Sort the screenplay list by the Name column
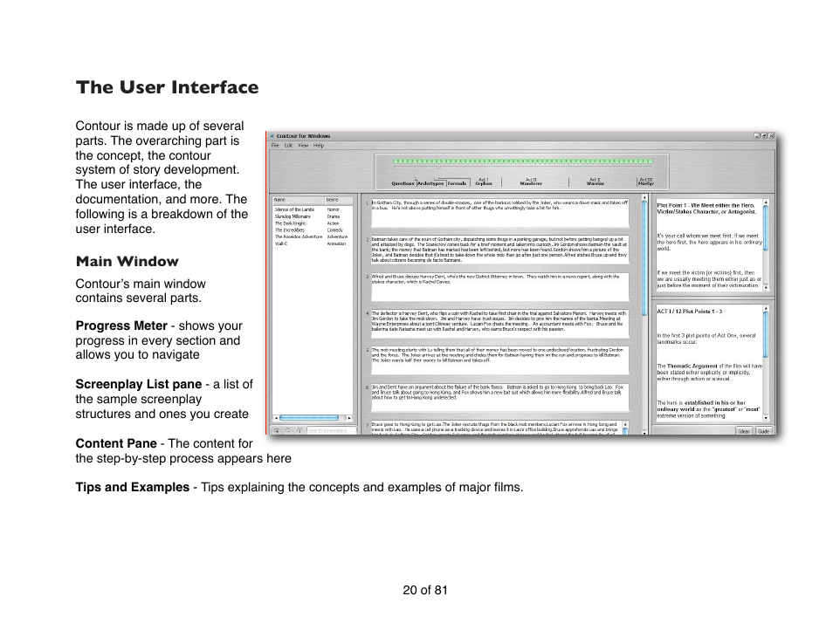The height and width of the screenshot is (644, 833). tap(299, 200)
